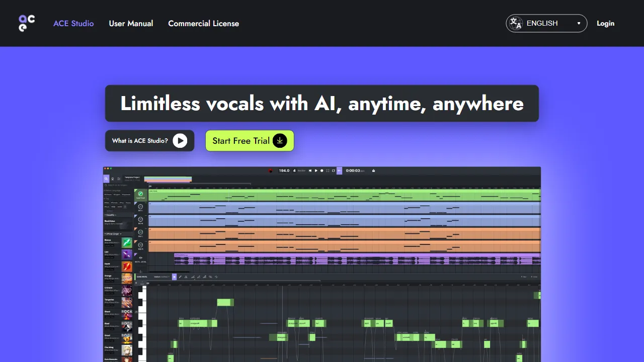This screenshot has width=644, height=362.
Task: Click the Template Project title
Action: [132, 177]
